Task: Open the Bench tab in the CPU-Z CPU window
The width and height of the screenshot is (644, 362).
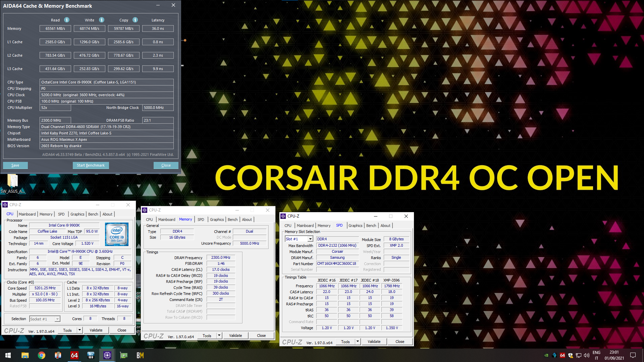Action: [x=93, y=214]
